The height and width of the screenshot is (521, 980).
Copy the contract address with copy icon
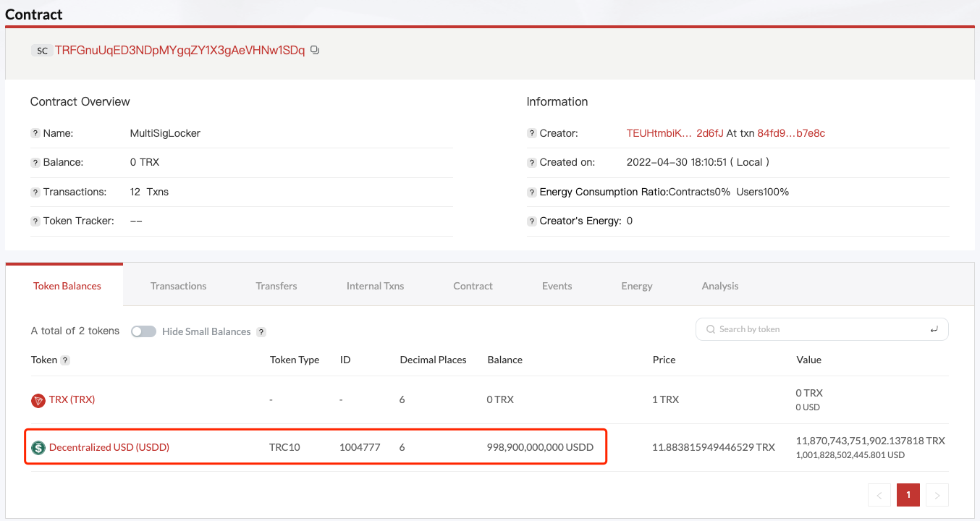(315, 51)
